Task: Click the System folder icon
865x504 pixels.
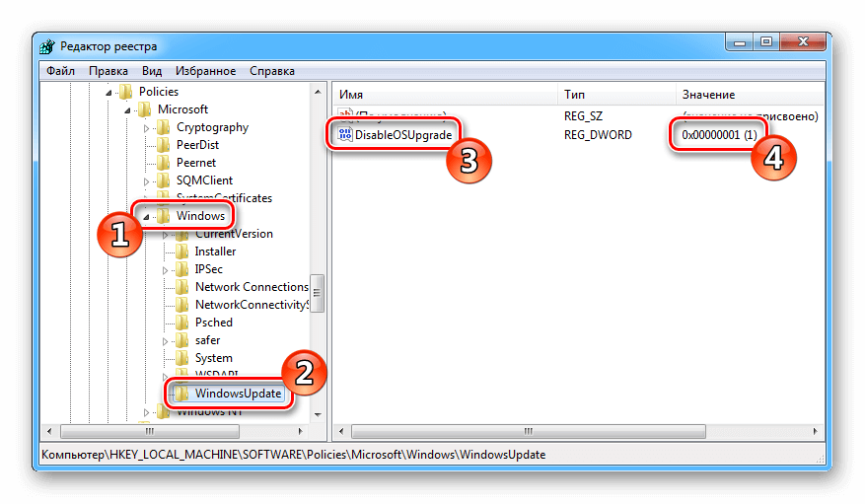Action: (x=182, y=358)
